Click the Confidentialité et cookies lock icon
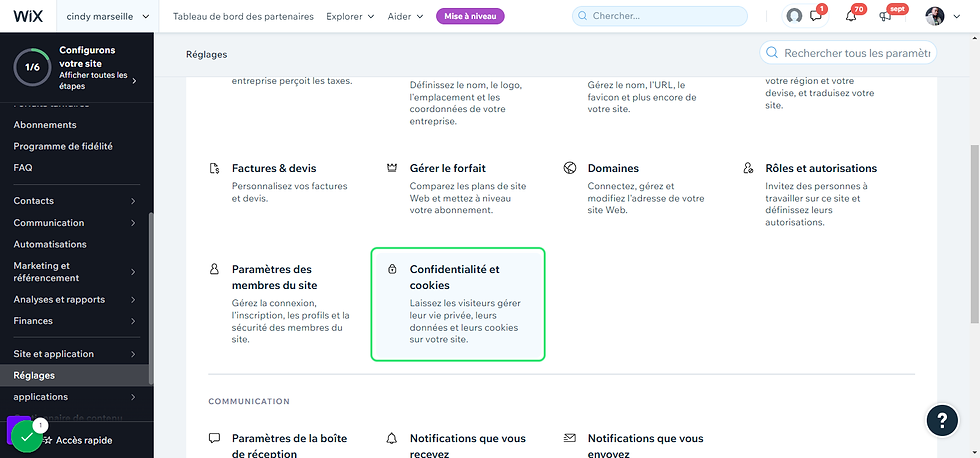This screenshot has height=458, width=980. pyautogui.click(x=392, y=269)
